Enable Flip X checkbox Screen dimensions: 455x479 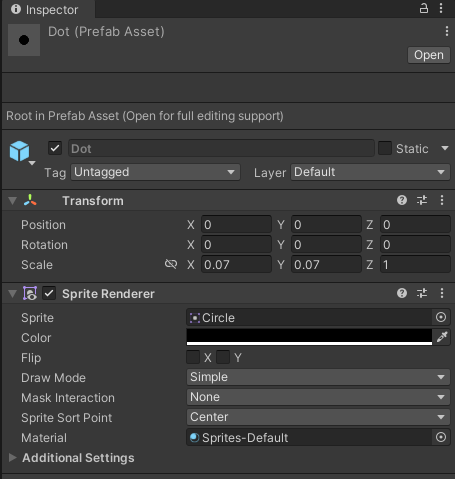click(193, 357)
